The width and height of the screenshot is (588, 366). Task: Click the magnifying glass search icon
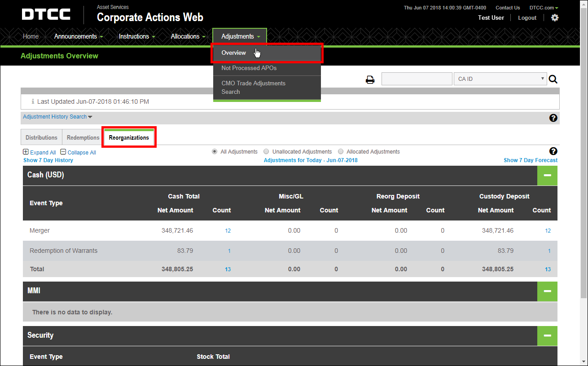coord(553,79)
